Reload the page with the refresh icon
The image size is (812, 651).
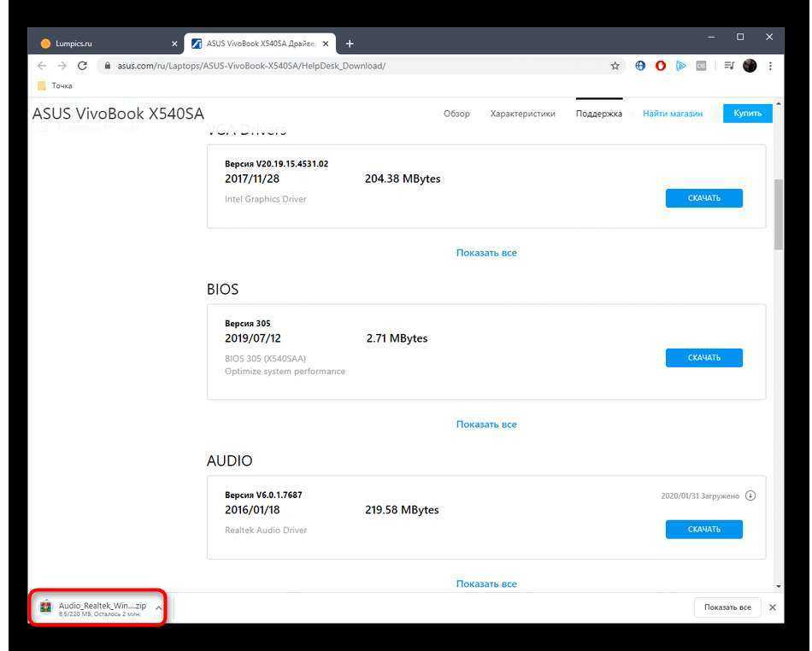[82, 66]
